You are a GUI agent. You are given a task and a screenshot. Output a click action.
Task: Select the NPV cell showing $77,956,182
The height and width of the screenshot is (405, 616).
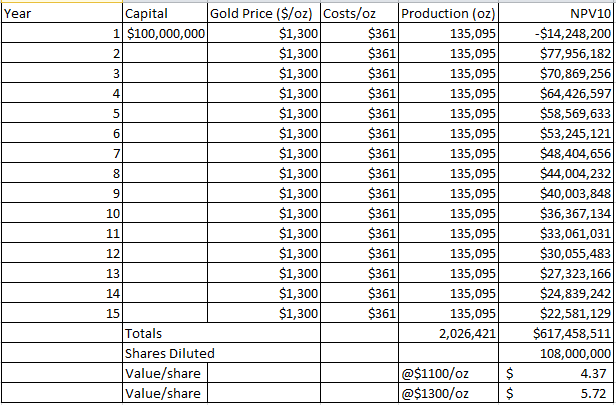pos(556,52)
